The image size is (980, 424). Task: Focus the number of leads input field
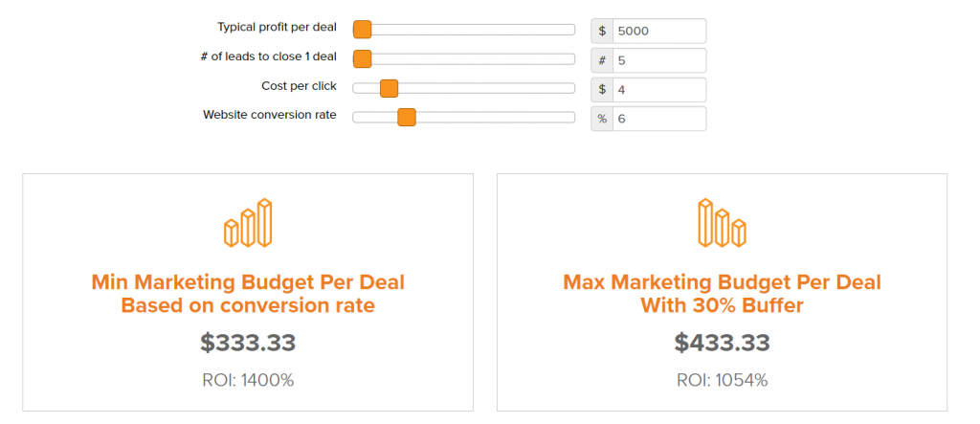click(659, 60)
